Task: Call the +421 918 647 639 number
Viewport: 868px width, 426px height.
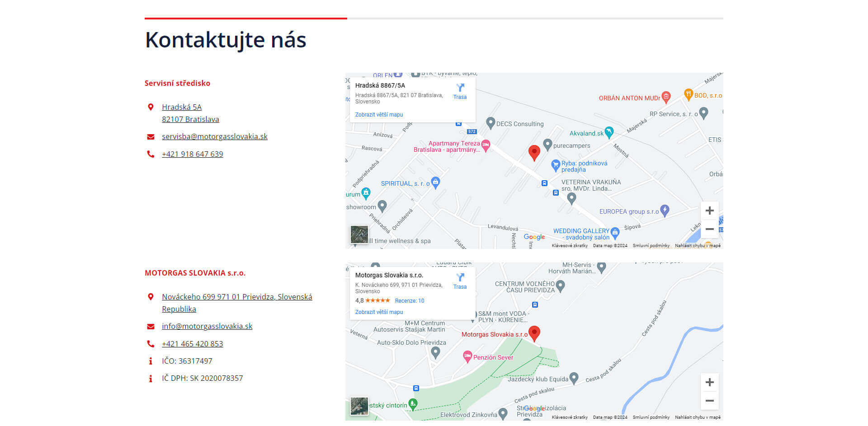Action: [193, 154]
